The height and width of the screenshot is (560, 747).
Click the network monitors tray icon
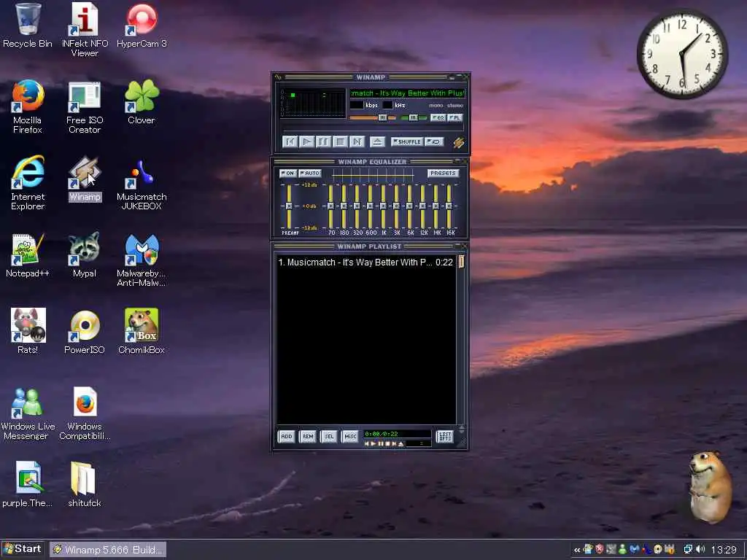point(688,550)
